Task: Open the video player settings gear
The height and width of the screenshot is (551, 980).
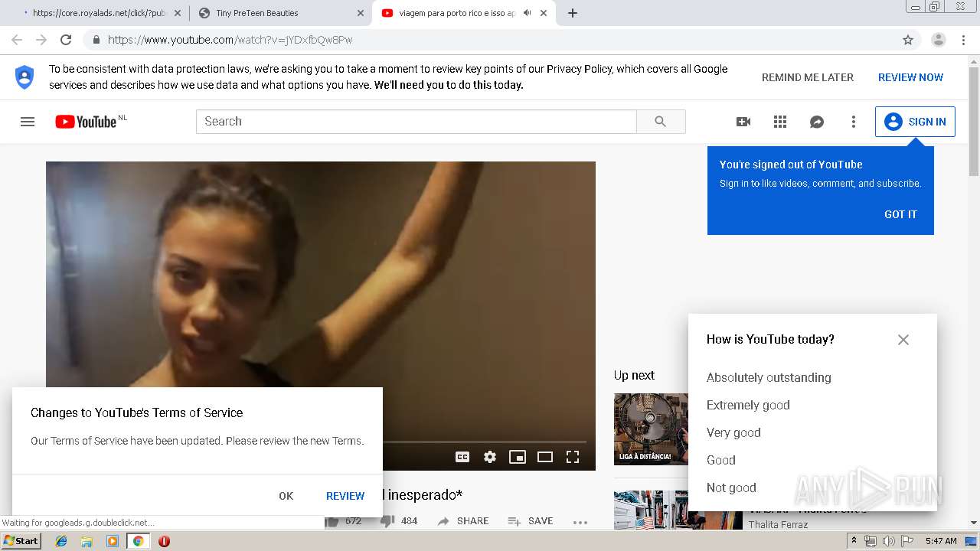Action: pyautogui.click(x=490, y=457)
